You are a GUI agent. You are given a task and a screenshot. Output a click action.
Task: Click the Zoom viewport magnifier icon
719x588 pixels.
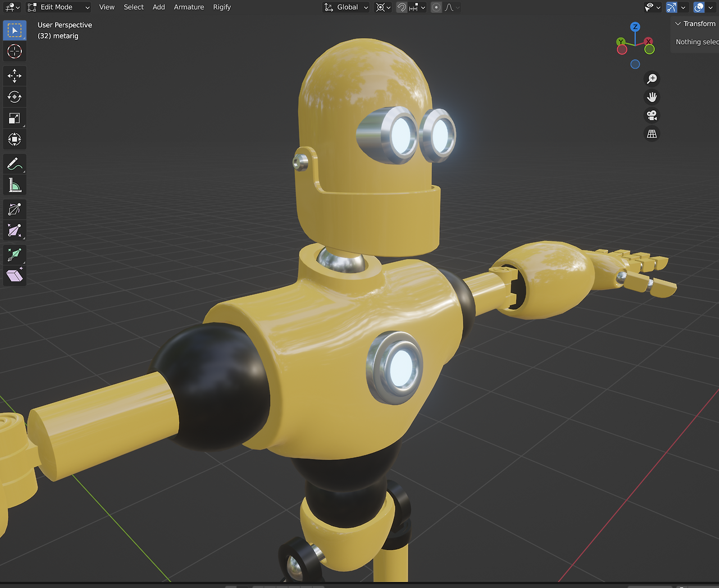pos(652,79)
